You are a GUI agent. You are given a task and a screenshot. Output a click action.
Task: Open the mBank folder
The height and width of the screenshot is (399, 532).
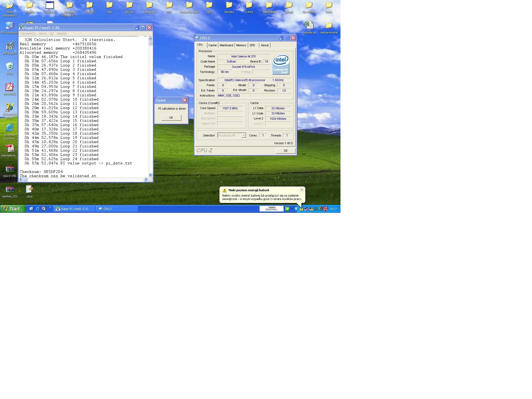point(289,7)
